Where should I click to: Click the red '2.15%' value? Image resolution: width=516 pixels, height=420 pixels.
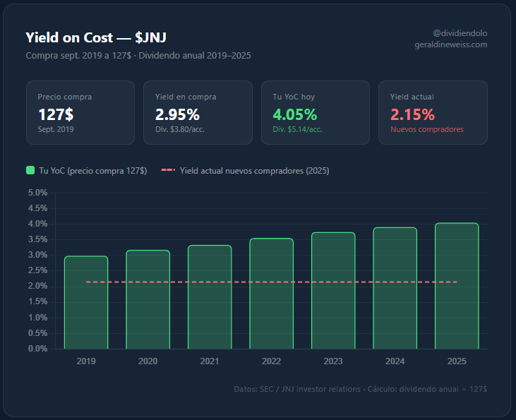tap(413, 114)
